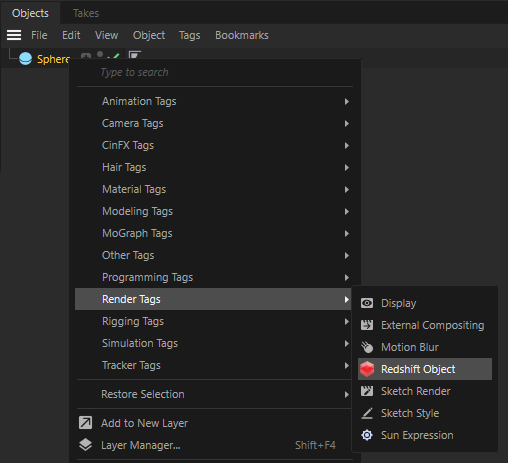Add the Sun Expression tag

(x=425, y=435)
